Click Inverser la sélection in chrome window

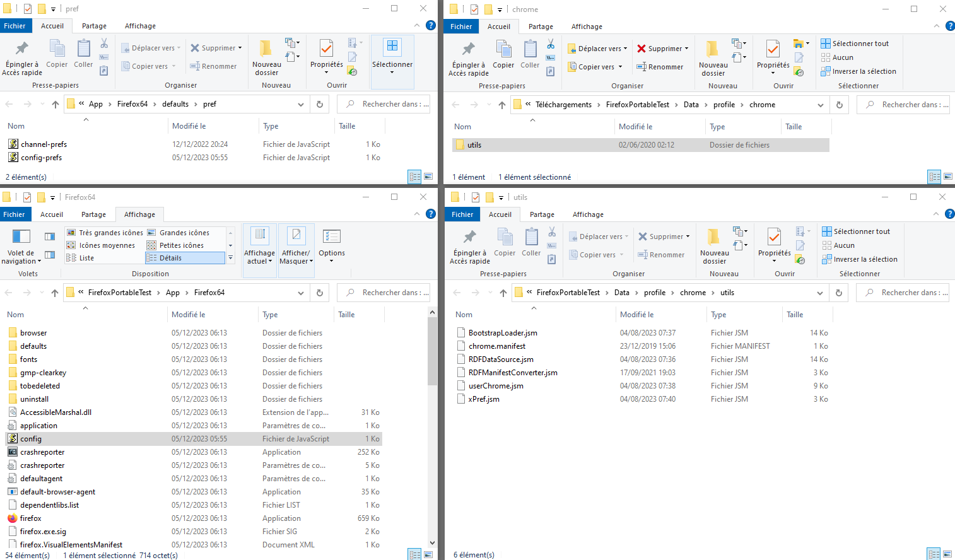[x=858, y=71]
